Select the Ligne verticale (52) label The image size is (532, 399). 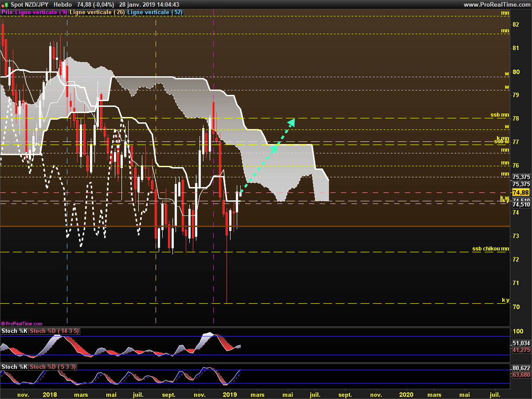tap(155, 12)
